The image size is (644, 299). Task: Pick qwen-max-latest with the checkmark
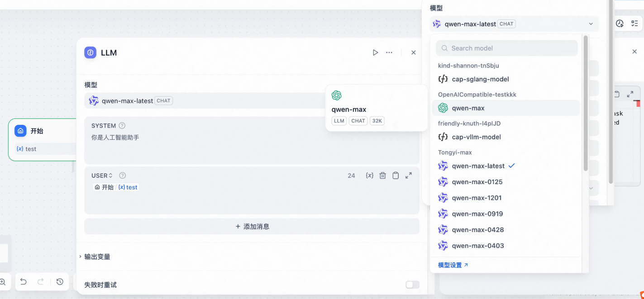click(x=506, y=166)
